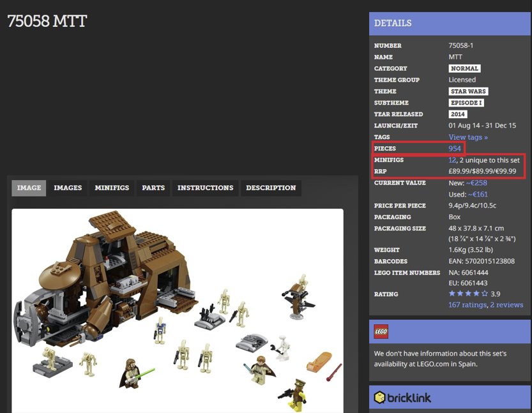Screen dimensions: 532x413
Task: Click the NORMAL category tag
Action: coord(464,68)
